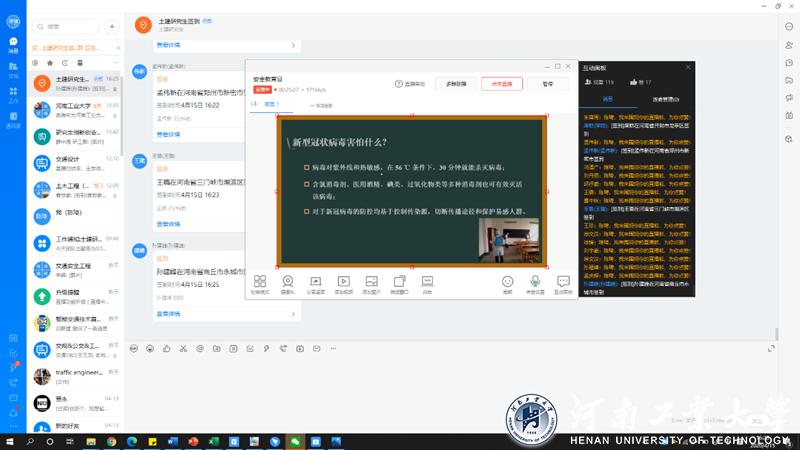Viewport: 800px width, 450px height.
Task: Open the three-dots menu in the filter row
Action: pyautogui.click(x=116, y=63)
